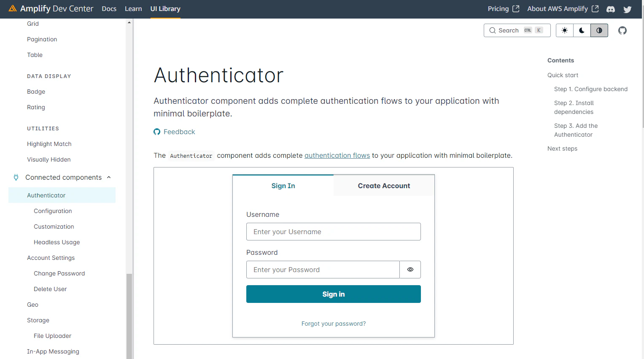644x359 pixels.
Task: Collapse the Connected components section
Action: tap(109, 177)
